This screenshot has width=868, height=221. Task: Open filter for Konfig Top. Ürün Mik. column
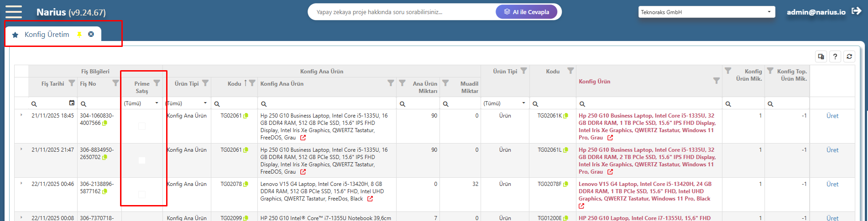pyautogui.click(x=770, y=71)
